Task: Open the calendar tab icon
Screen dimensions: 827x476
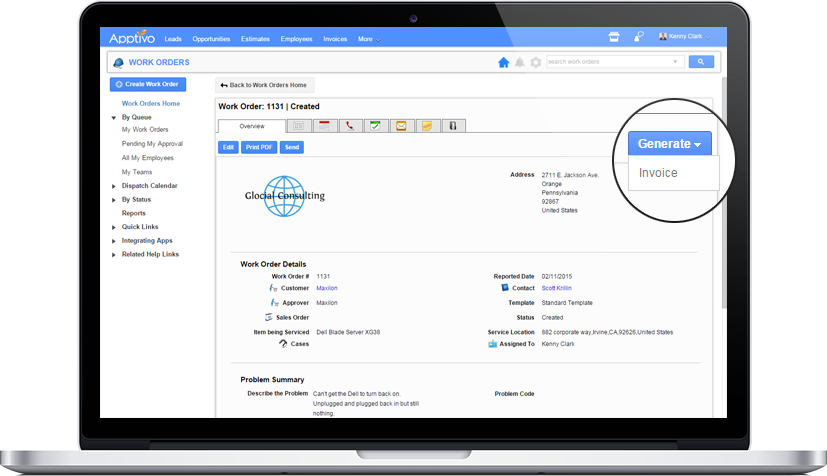Action: tap(324, 126)
